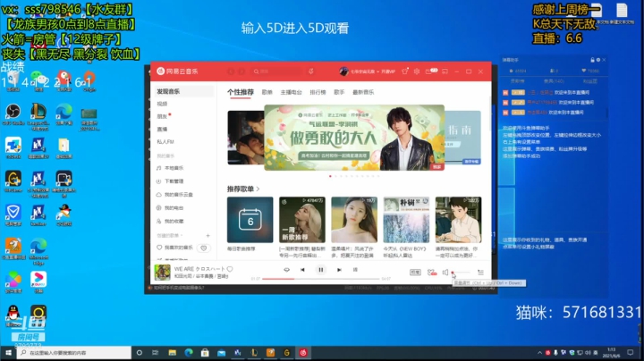
Task: Open the sound quality button in player bar
Action: [x=415, y=272]
